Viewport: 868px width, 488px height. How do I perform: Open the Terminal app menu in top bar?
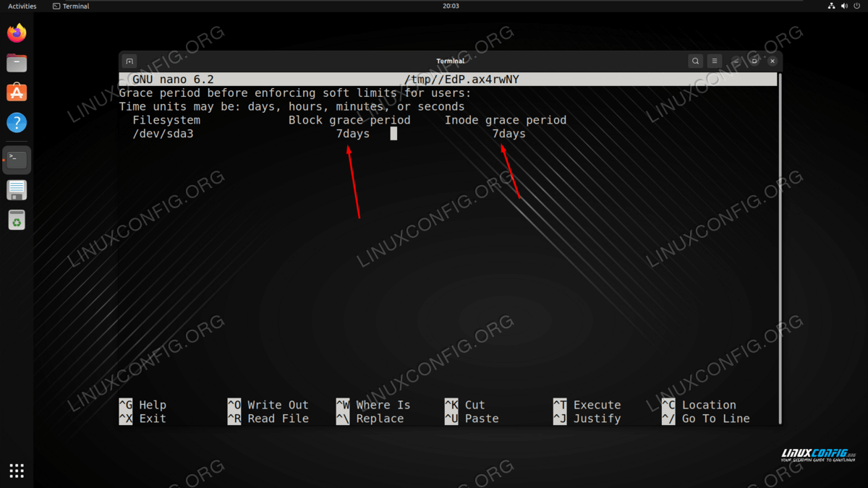click(71, 7)
